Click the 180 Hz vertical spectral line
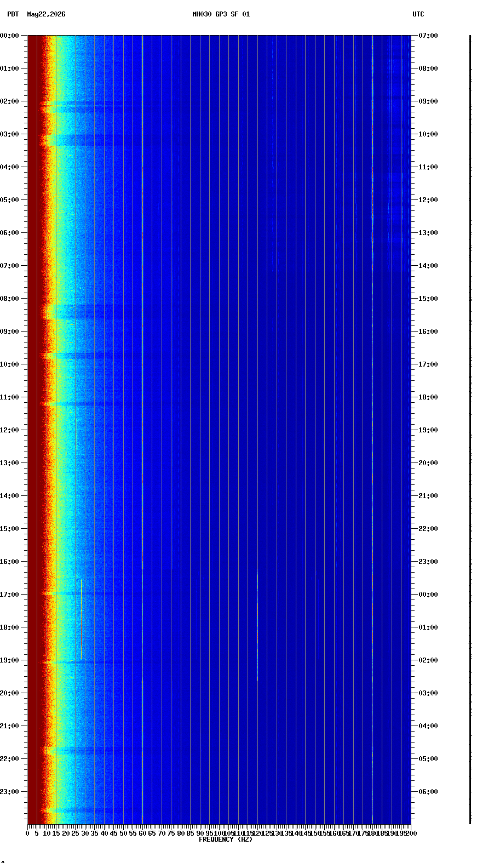 [372, 430]
